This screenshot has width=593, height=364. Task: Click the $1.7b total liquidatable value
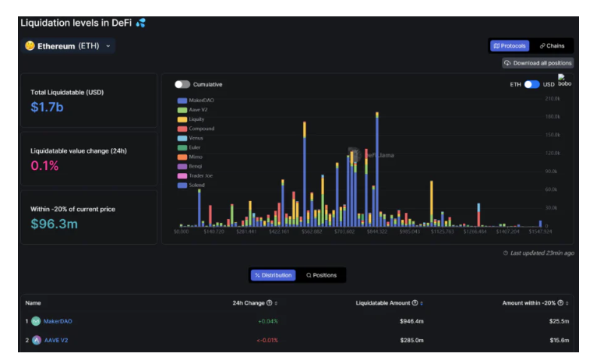pyautogui.click(x=47, y=107)
